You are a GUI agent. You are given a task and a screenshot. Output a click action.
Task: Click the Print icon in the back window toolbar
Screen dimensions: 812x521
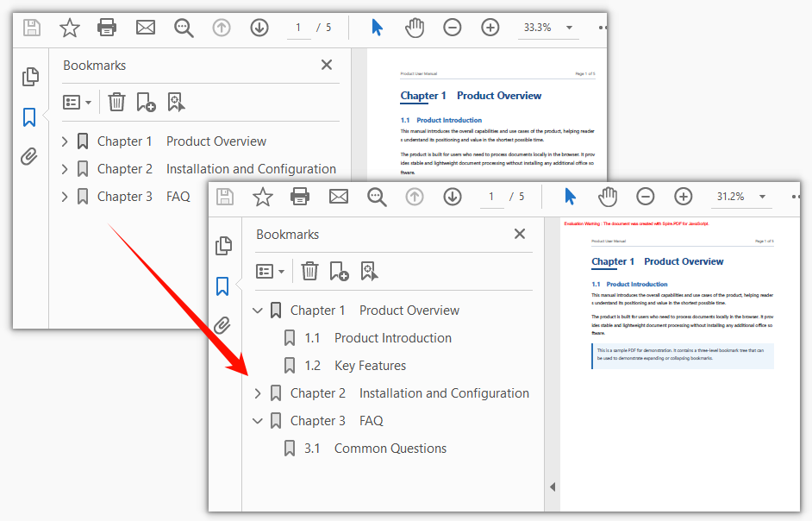[x=107, y=28]
